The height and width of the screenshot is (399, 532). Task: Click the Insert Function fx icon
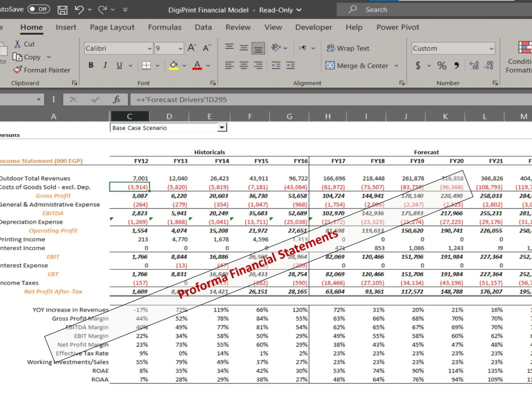tap(117, 99)
